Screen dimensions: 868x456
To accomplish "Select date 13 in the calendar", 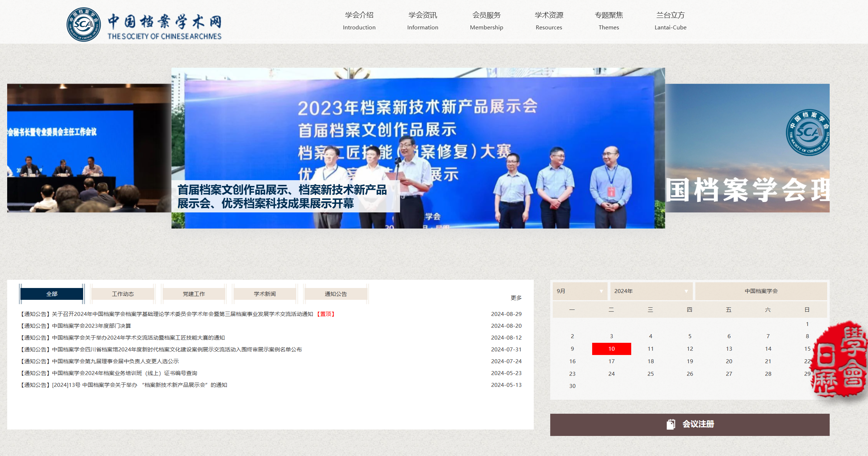I will pyautogui.click(x=729, y=349).
